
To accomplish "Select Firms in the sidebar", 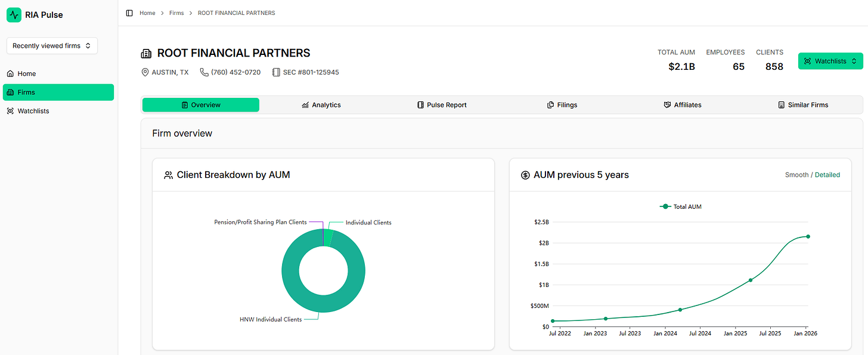I will coord(58,92).
